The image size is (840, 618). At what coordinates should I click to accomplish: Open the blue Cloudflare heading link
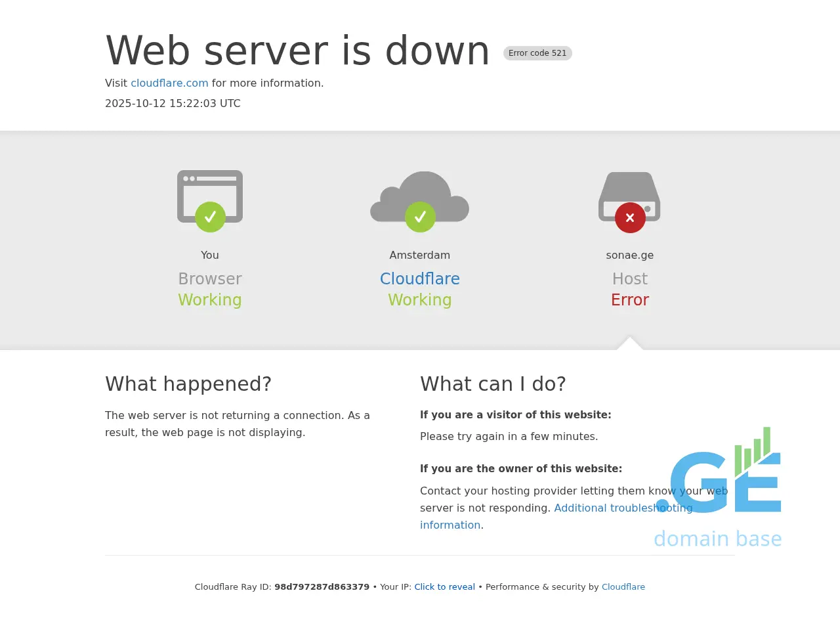420,279
